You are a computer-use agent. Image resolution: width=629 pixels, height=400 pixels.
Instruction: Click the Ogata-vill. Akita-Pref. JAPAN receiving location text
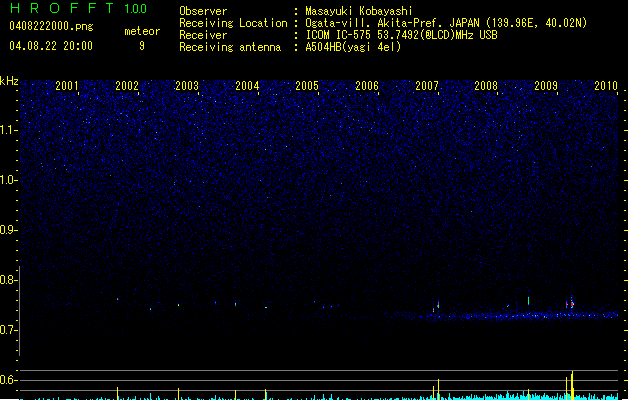pos(446,23)
